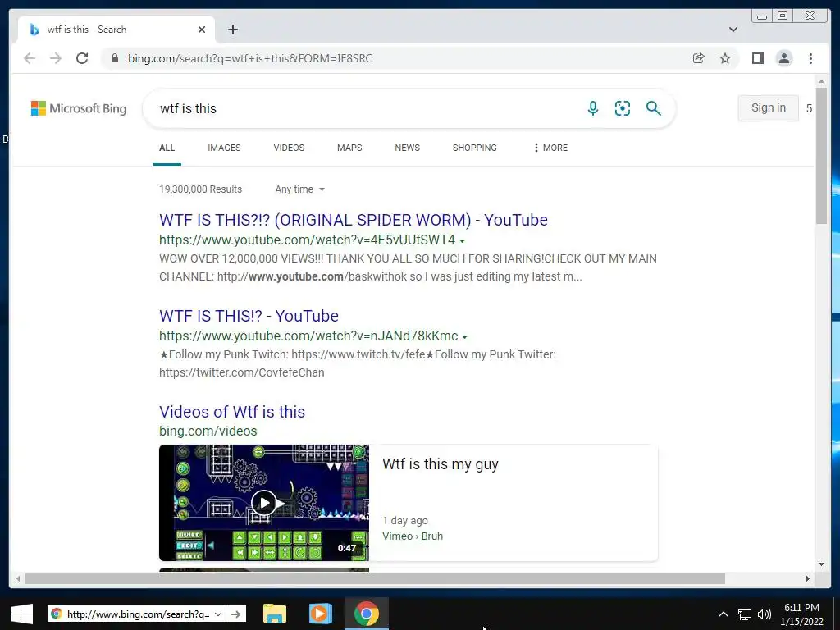840x630 pixels.
Task: Open the volume speaker tray icon
Action: tap(765, 614)
